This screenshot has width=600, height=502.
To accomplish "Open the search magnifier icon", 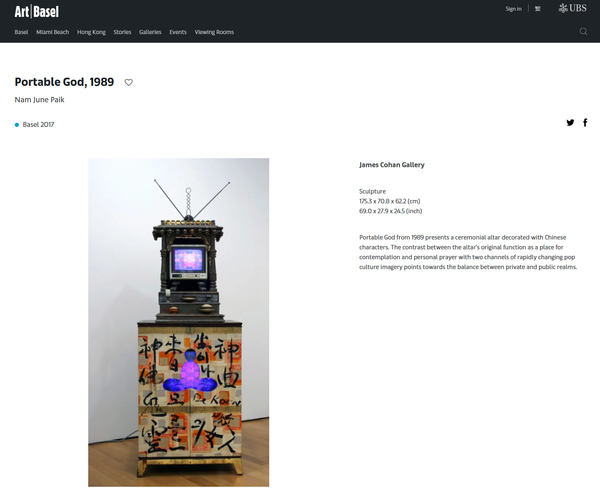I will 584,32.
